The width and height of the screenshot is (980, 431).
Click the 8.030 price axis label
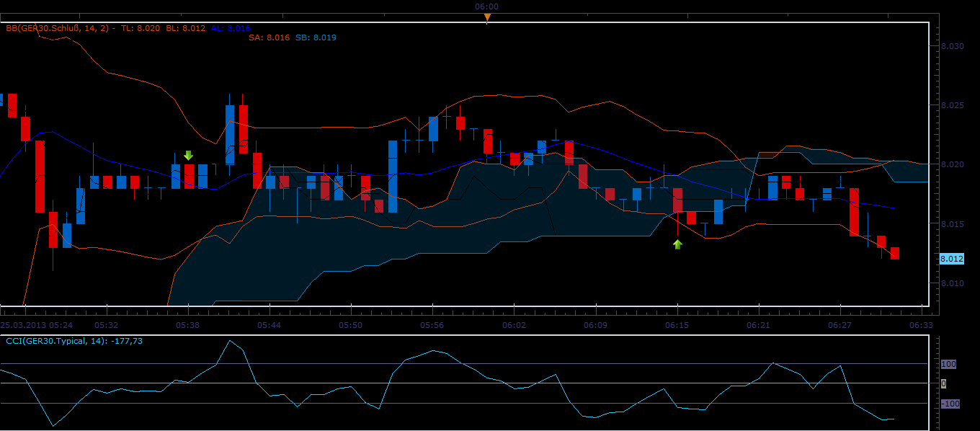tap(952, 46)
